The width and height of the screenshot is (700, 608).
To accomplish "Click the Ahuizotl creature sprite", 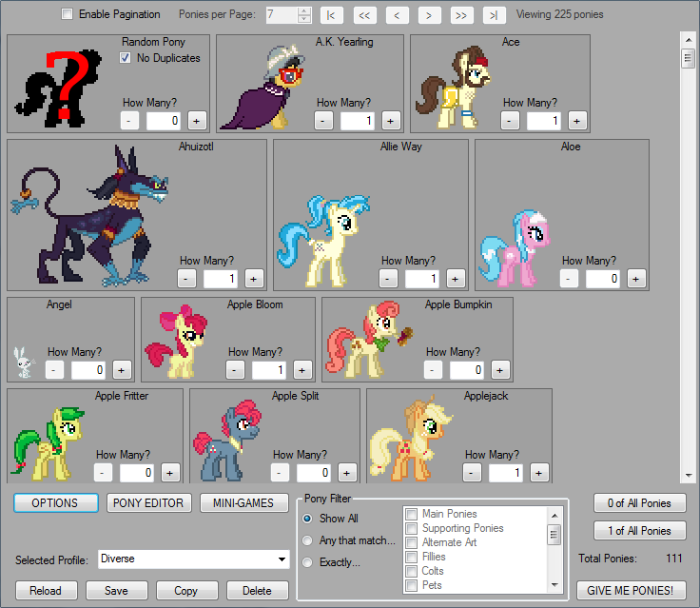I will point(89,215).
